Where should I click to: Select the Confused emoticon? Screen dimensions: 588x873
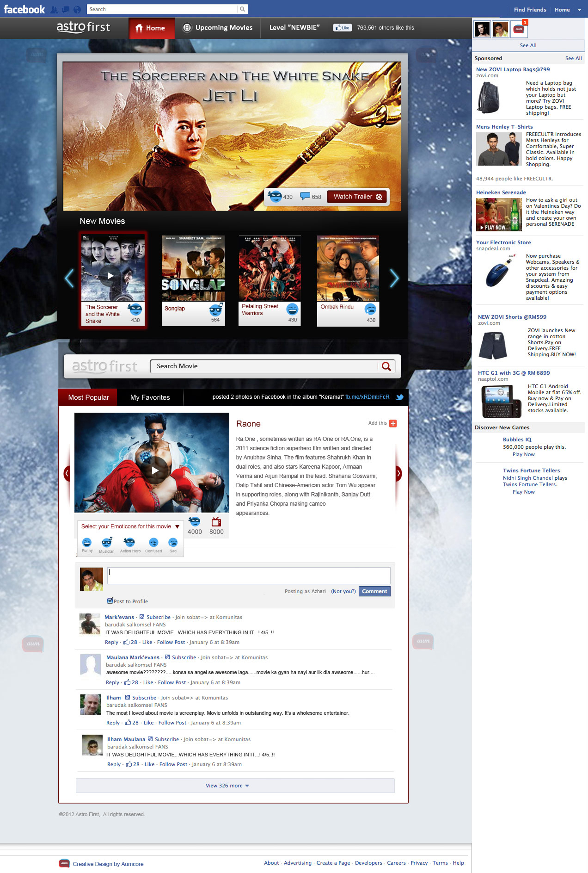click(153, 542)
